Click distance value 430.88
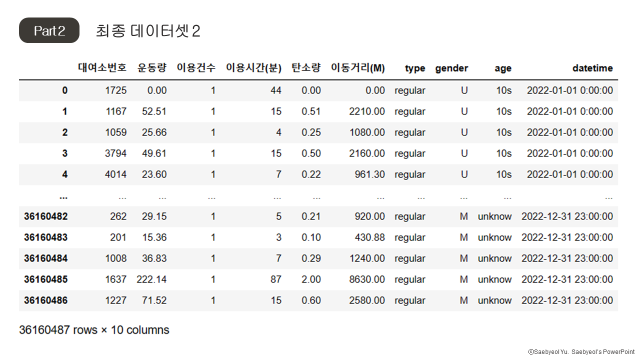 pyautogui.click(x=370, y=238)
